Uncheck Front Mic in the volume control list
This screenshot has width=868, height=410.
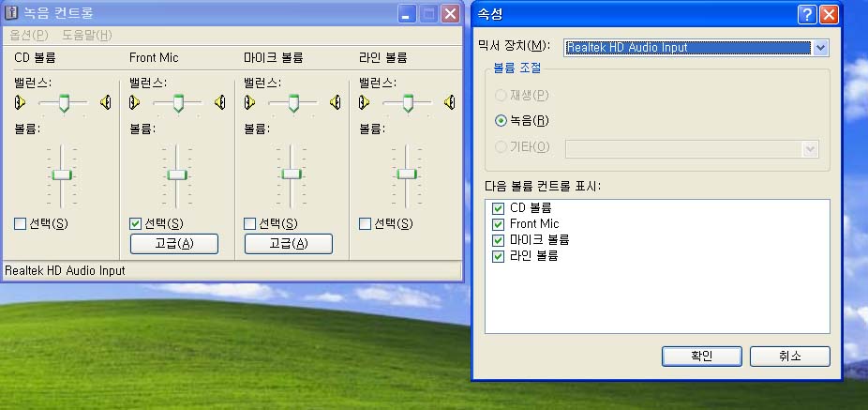pyautogui.click(x=499, y=224)
